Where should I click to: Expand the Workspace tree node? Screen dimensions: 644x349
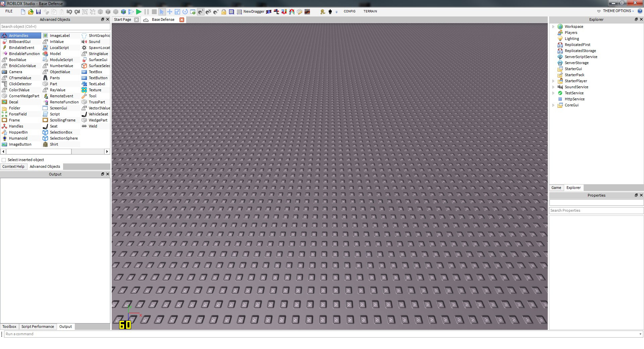(x=553, y=27)
